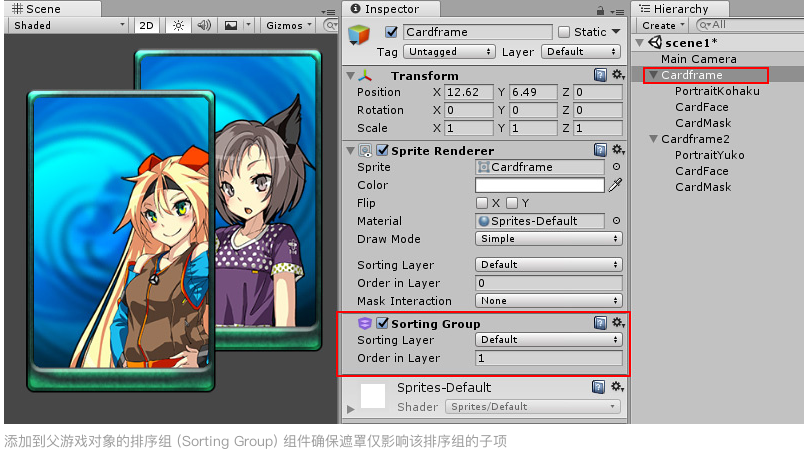Open Sorting Group help reference icon
The height and width of the screenshot is (453, 804).
point(600,323)
